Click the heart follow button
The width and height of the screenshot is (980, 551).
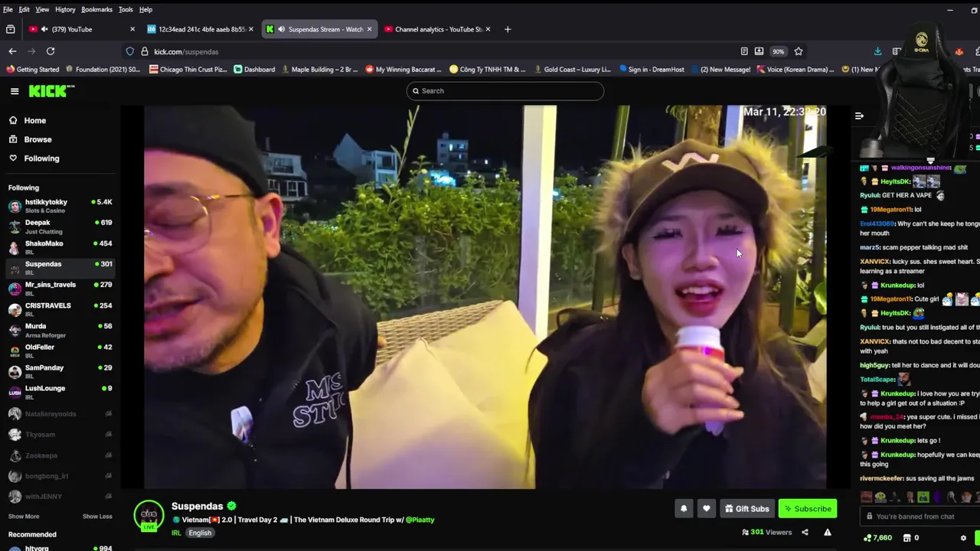tap(707, 509)
